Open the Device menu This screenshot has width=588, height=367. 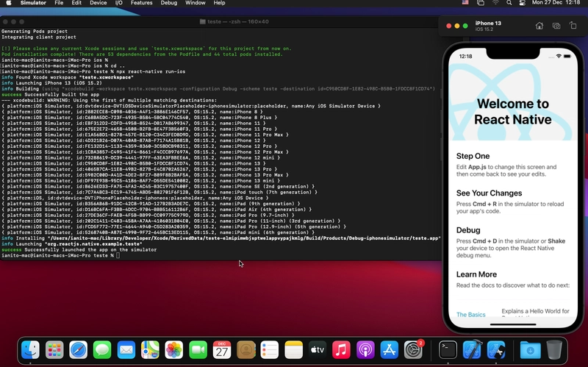pos(98,3)
